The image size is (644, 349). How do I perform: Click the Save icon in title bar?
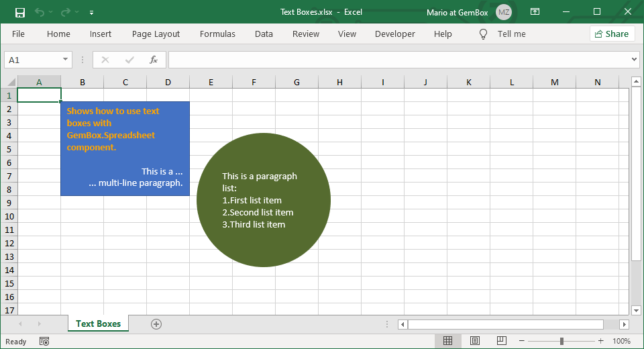pyautogui.click(x=20, y=12)
